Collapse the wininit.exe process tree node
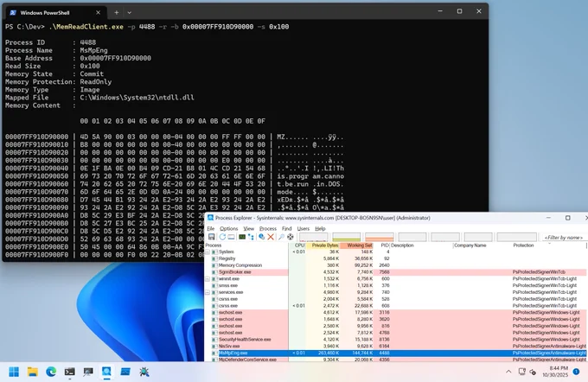 pyautogui.click(x=209, y=279)
